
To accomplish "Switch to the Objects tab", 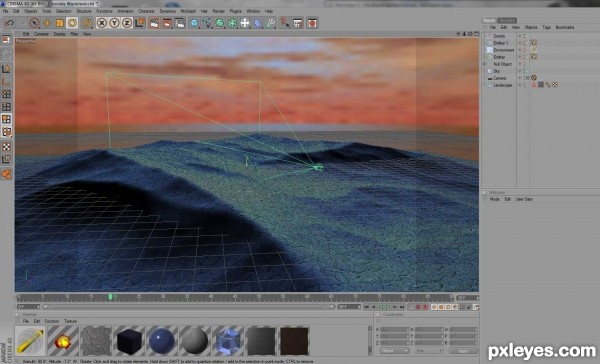I will click(x=489, y=20).
